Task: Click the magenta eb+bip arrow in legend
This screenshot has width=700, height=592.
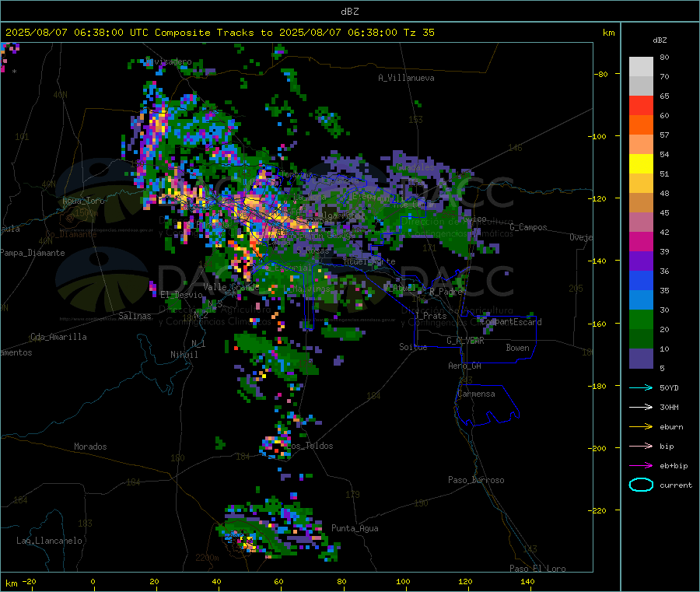Action: pos(641,466)
